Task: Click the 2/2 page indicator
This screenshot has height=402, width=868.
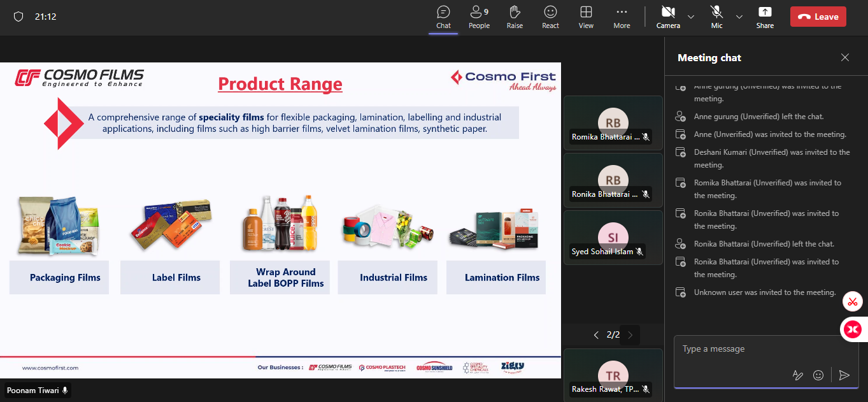Action: [613, 334]
